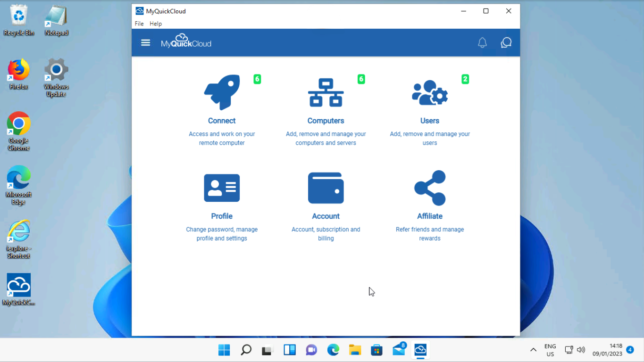
Task: Show hidden icons in system tray
Action: coord(533,350)
